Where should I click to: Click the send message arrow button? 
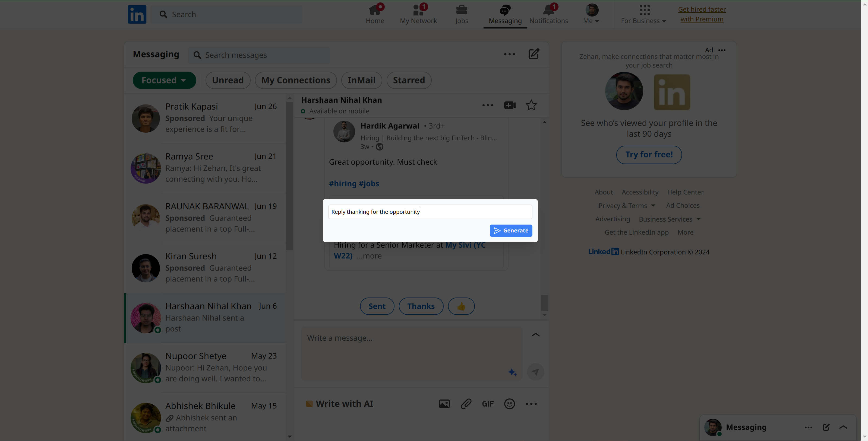pyautogui.click(x=535, y=372)
